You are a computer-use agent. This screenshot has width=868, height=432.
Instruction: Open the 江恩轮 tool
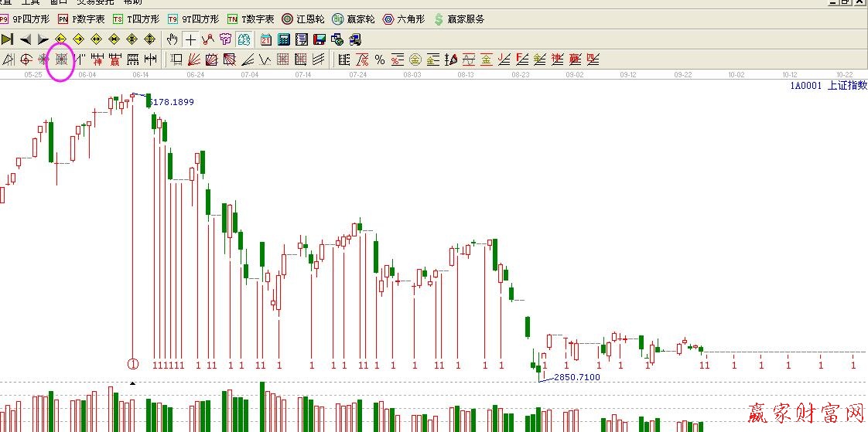pos(302,19)
